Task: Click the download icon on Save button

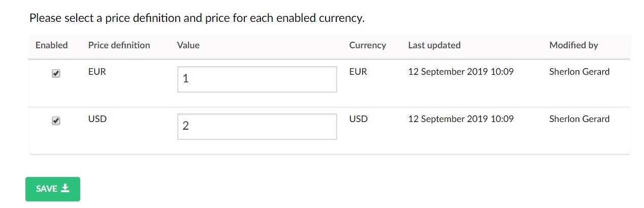Action: pyautogui.click(x=65, y=189)
